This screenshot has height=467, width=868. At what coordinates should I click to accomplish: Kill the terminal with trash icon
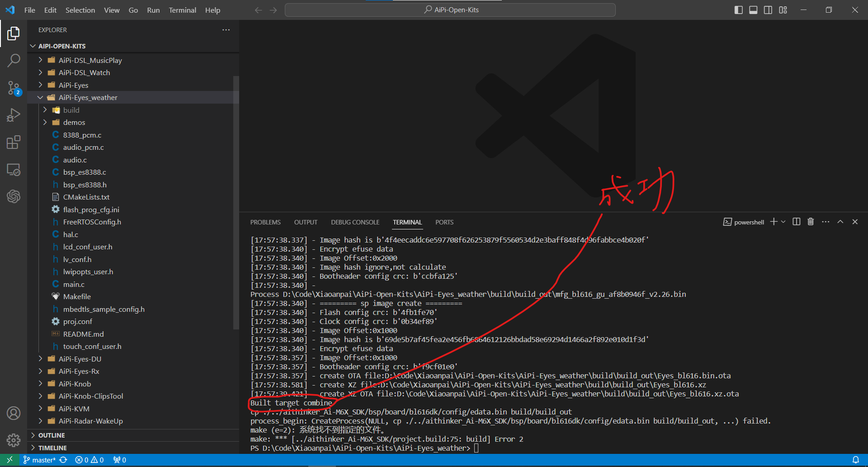tap(811, 222)
